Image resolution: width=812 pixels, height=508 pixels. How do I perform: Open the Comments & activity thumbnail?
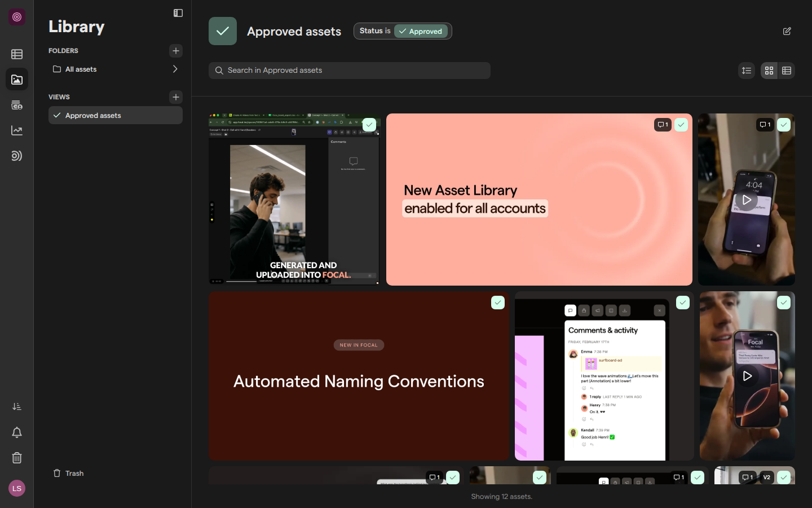[604, 376]
